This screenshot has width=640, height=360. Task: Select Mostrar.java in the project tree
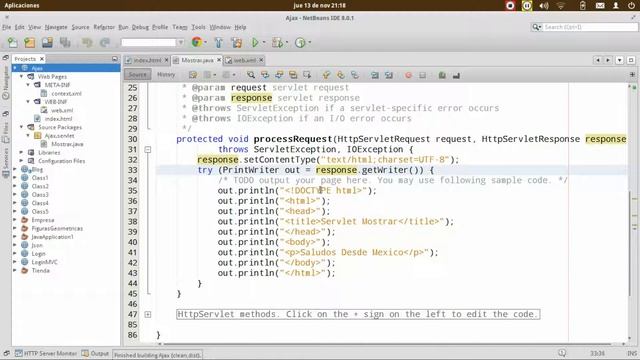point(67,144)
